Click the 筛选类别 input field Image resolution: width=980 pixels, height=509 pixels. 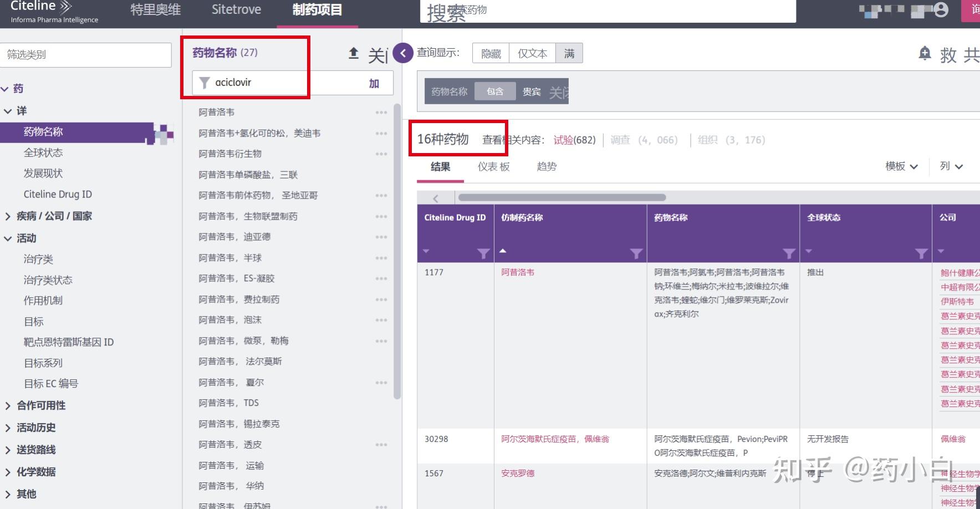coord(86,54)
